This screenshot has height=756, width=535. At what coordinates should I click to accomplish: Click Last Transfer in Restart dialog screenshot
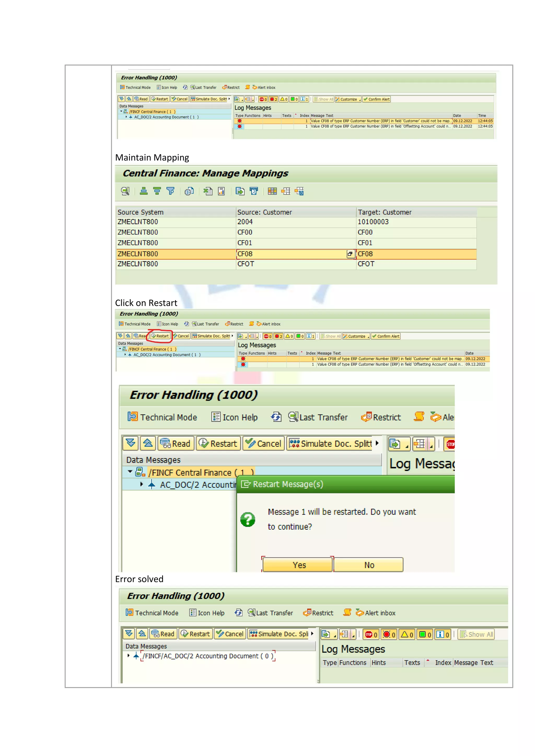pos(318,417)
